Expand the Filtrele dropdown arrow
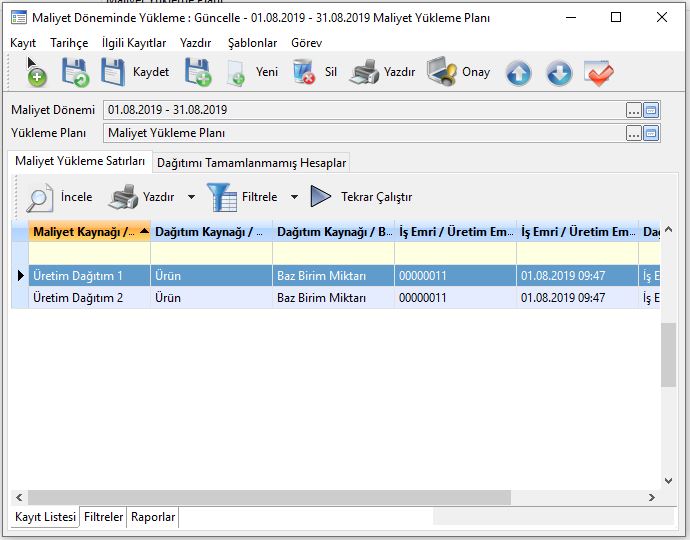The width and height of the screenshot is (690, 540). pyautogui.click(x=294, y=197)
